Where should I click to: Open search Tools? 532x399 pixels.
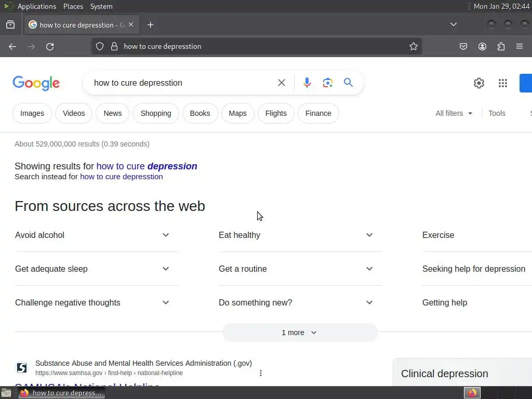click(x=497, y=113)
